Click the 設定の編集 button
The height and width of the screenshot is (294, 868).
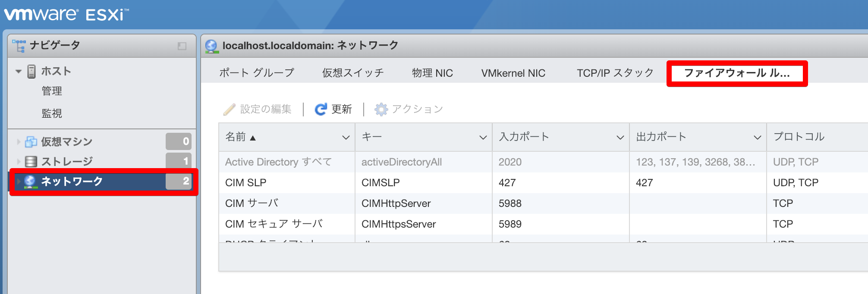[258, 109]
